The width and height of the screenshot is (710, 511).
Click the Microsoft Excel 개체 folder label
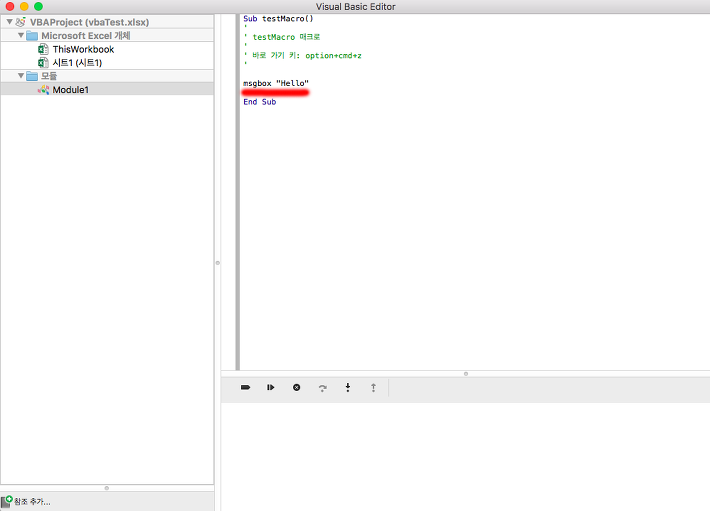point(86,36)
